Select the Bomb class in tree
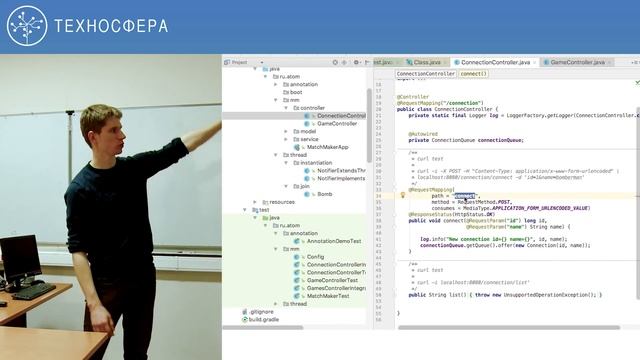The height and width of the screenshot is (360, 640). [324, 194]
